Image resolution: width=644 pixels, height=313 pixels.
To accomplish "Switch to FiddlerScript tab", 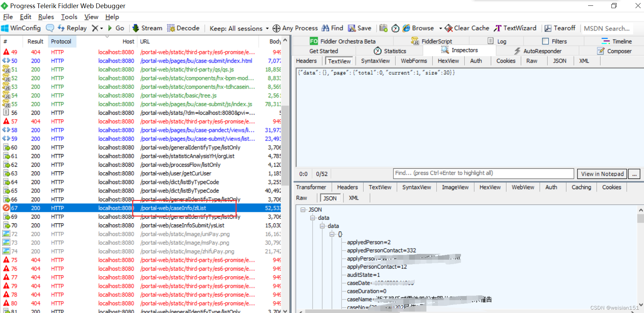I will point(431,41).
